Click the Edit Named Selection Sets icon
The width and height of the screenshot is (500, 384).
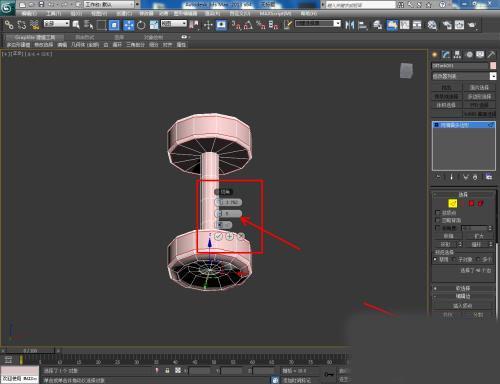click(x=288, y=25)
